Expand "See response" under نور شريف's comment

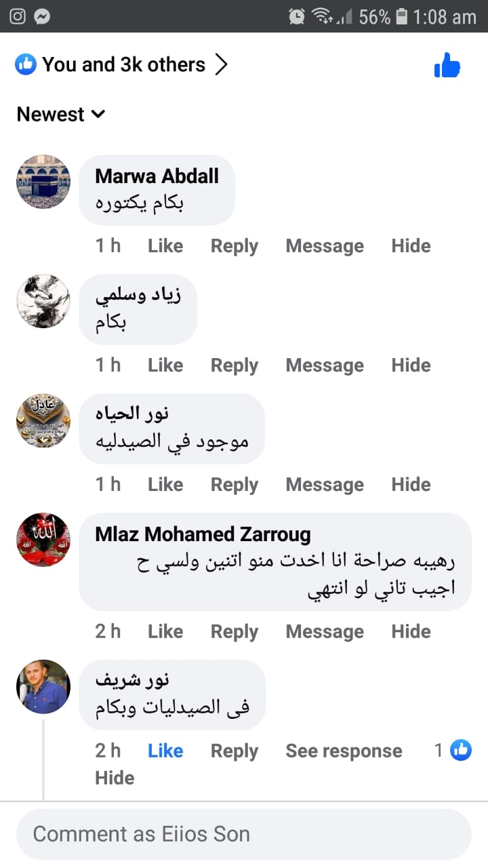point(344,751)
